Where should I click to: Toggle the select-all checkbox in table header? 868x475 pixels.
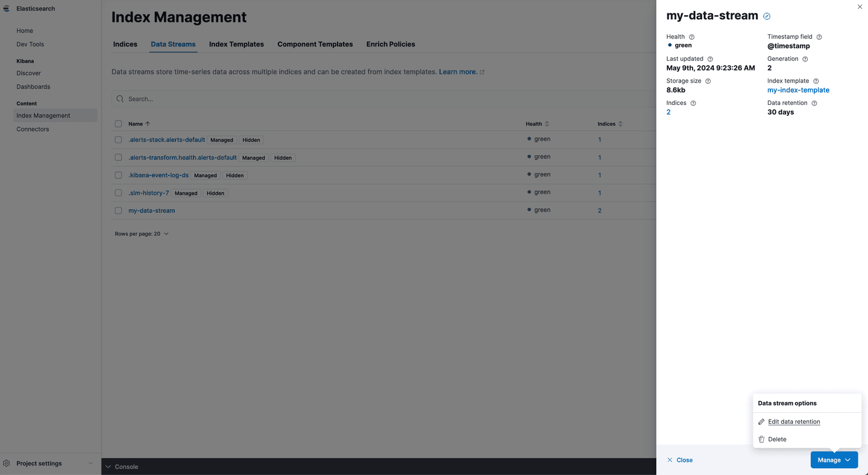118,124
